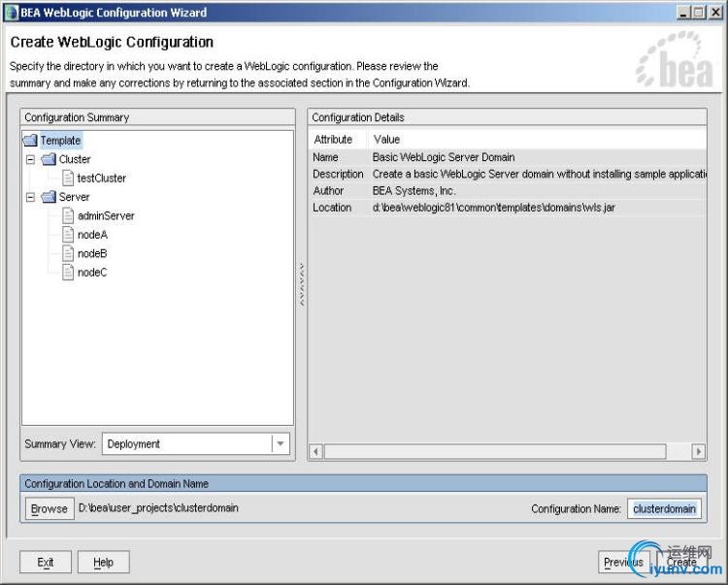Select nodeC in the tree

pos(92,273)
